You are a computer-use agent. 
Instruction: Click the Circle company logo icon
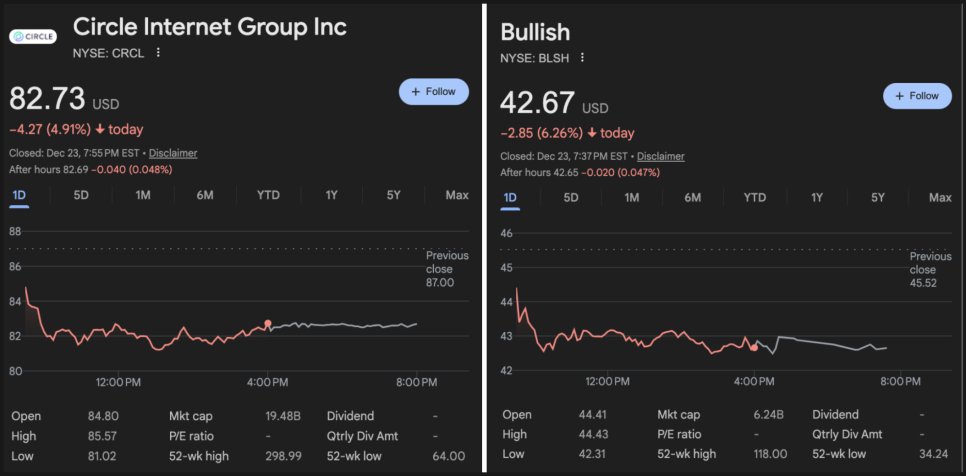(x=32, y=37)
